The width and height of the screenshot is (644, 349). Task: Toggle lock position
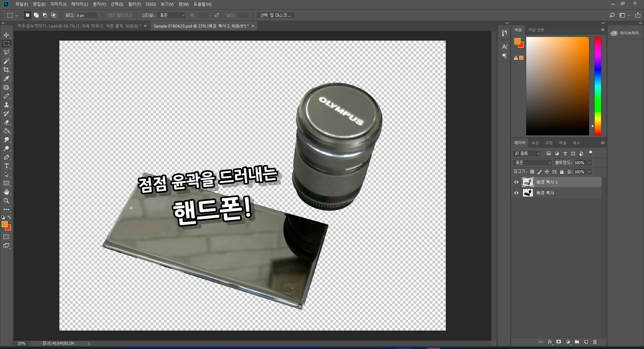click(x=547, y=172)
